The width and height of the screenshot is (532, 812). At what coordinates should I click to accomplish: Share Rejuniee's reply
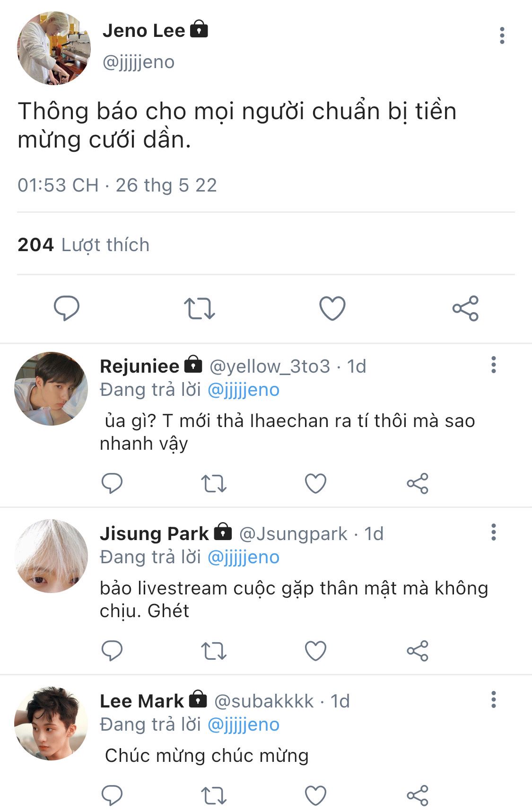tap(418, 483)
